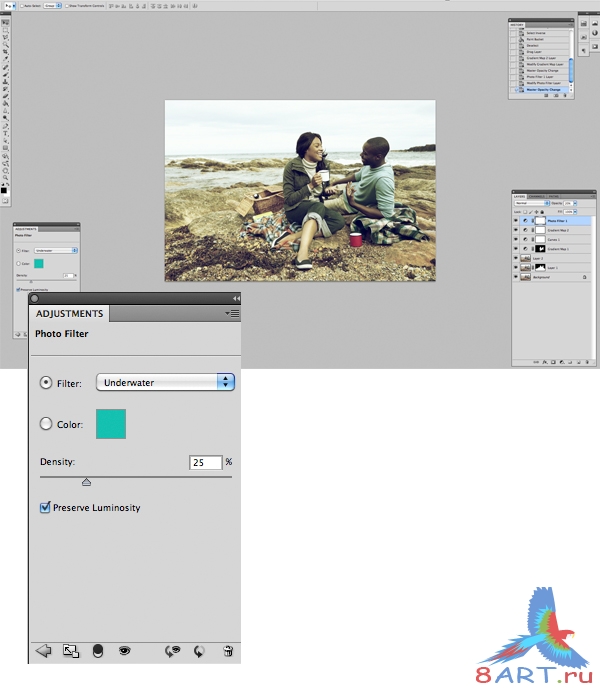
Task: Select the Clone Stamp tool
Action: 5,81
